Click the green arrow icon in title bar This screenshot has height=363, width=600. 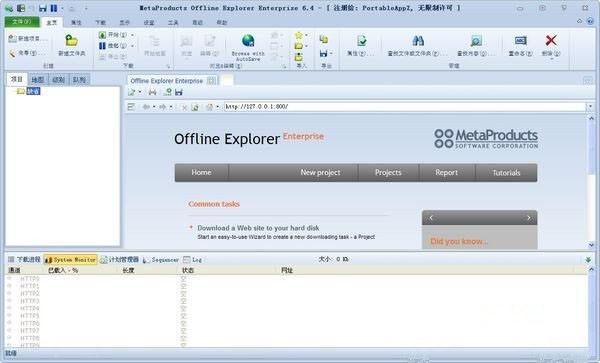click(8, 8)
